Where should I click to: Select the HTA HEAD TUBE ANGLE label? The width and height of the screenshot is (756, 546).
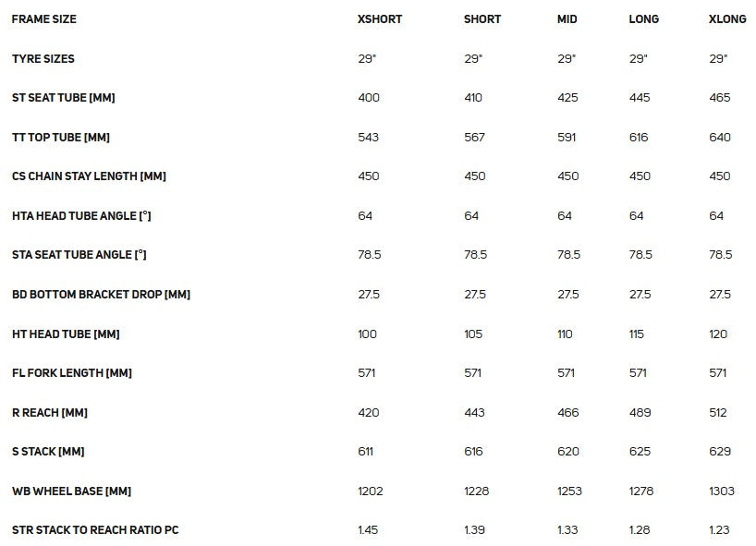[81, 216]
